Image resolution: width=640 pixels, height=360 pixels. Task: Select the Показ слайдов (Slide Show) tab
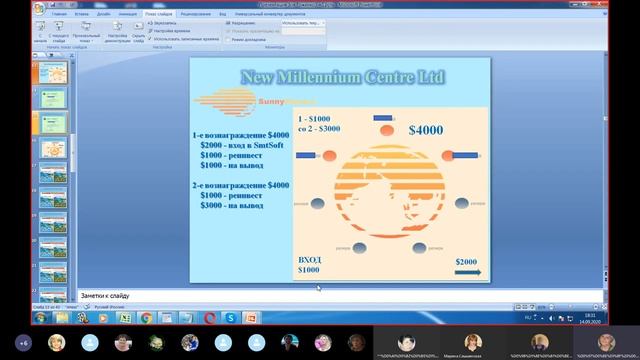(159, 14)
